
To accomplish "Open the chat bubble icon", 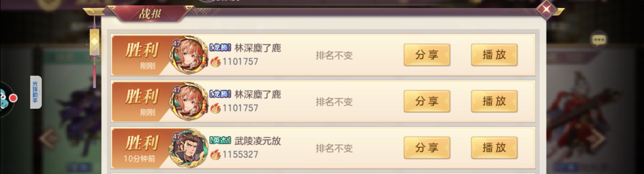I will point(599,40).
